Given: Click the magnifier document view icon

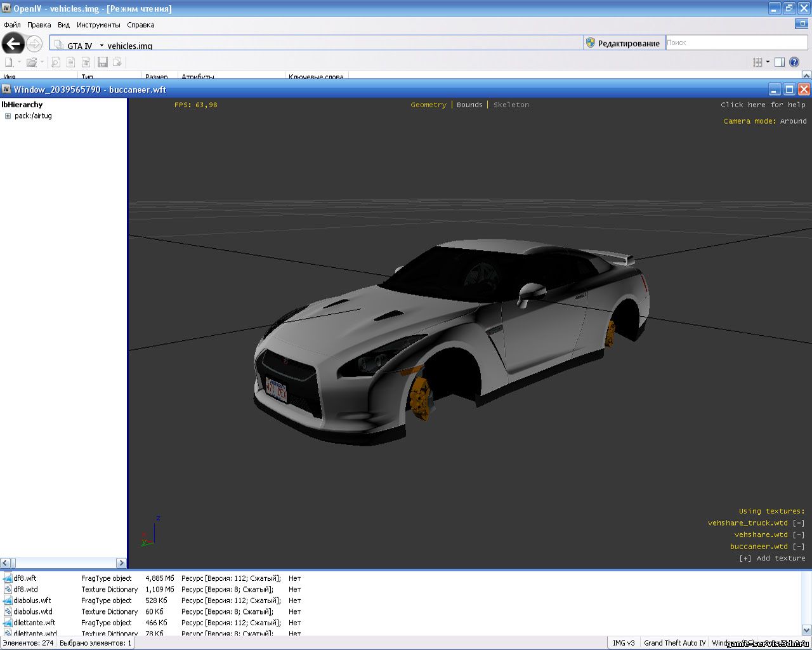Looking at the screenshot, I should [x=56, y=62].
